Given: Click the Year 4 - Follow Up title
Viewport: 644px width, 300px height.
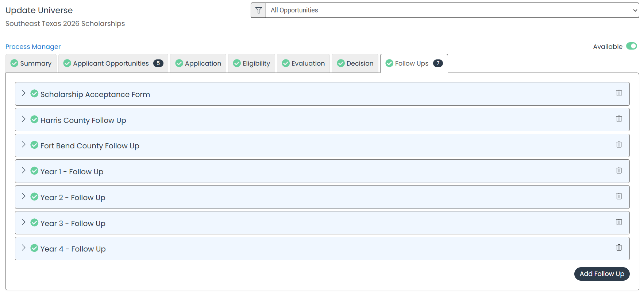Looking at the screenshot, I should click(73, 249).
